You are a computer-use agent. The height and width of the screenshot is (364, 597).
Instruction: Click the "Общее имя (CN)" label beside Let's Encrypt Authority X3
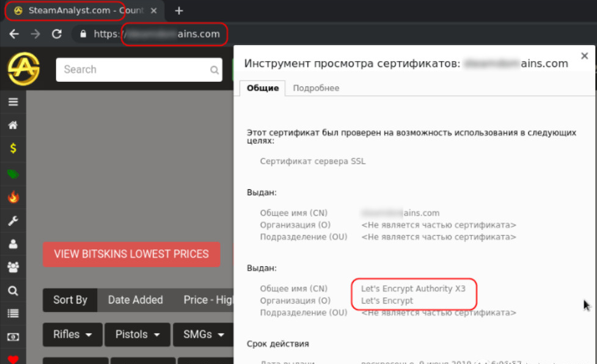(x=293, y=289)
